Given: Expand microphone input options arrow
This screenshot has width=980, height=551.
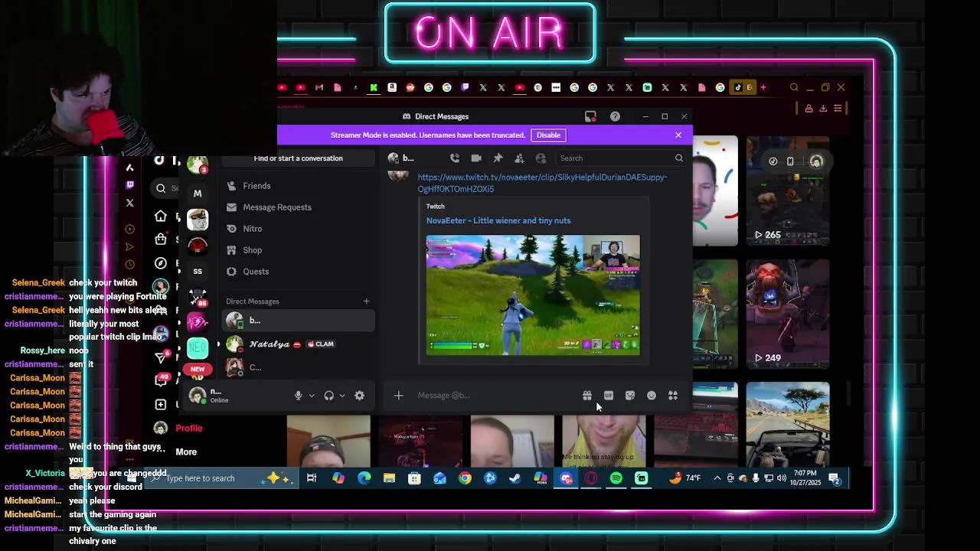Looking at the screenshot, I should [312, 396].
